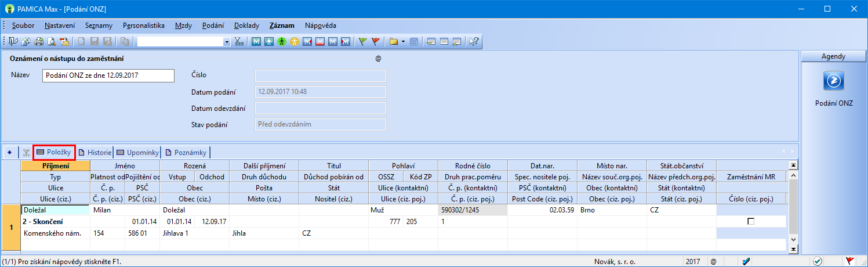The image size is (868, 267).
Task: Open the Podání menu
Action: (x=213, y=26)
